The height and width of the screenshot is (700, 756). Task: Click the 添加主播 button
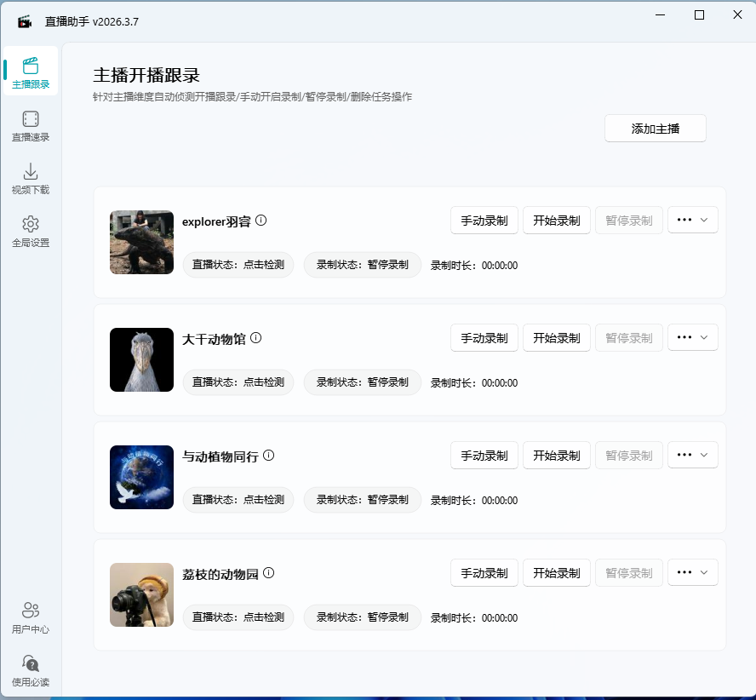(x=655, y=128)
